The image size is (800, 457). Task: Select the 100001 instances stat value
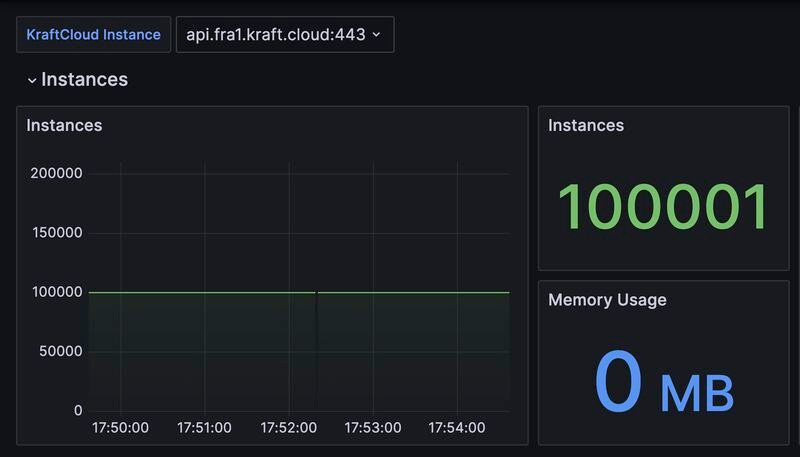pyautogui.click(x=663, y=207)
